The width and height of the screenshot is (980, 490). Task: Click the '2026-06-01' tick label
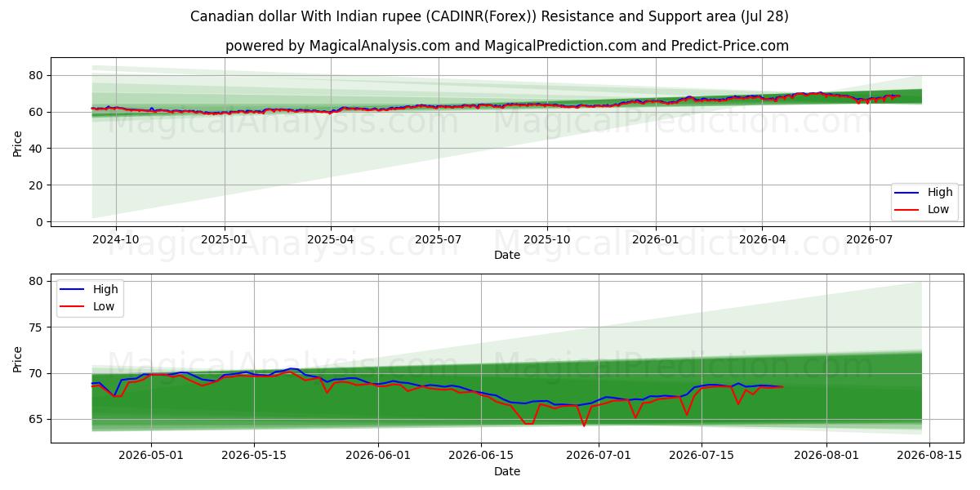point(378,456)
